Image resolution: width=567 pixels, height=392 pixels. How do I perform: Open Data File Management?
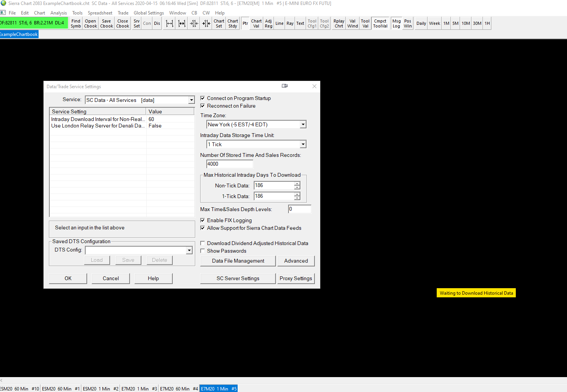tap(238, 261)
